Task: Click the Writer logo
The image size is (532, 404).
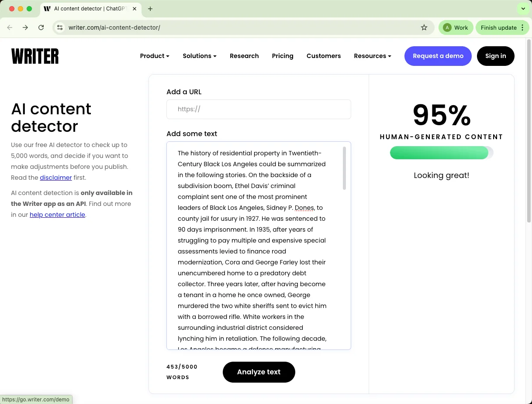Action: [x=35, y=56]
